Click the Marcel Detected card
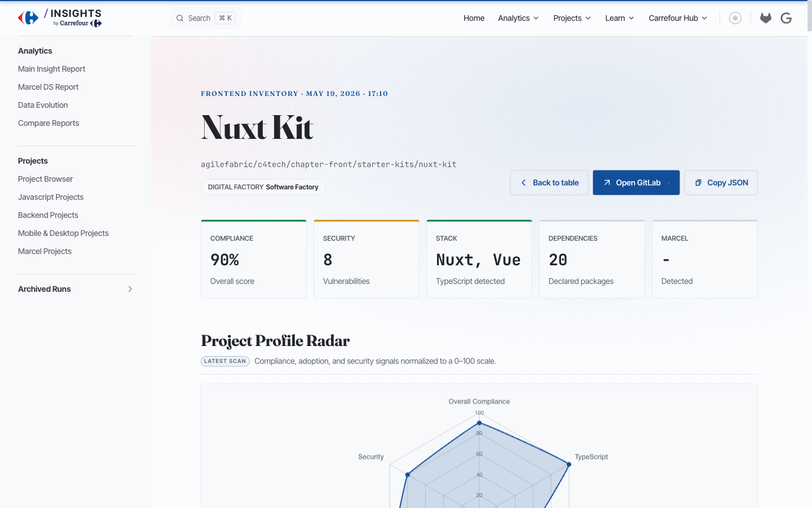The width and height of the screenshot is (812, 508). [x=705, y=259]
